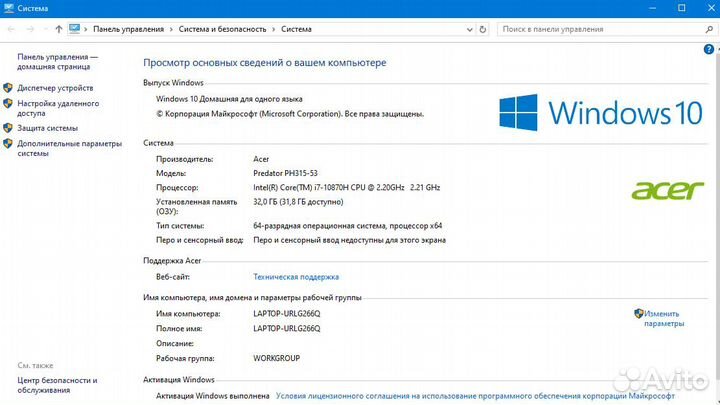Click the back navigation arrow
This screenshot has height=405, width=720.
[x=10, y=29]
